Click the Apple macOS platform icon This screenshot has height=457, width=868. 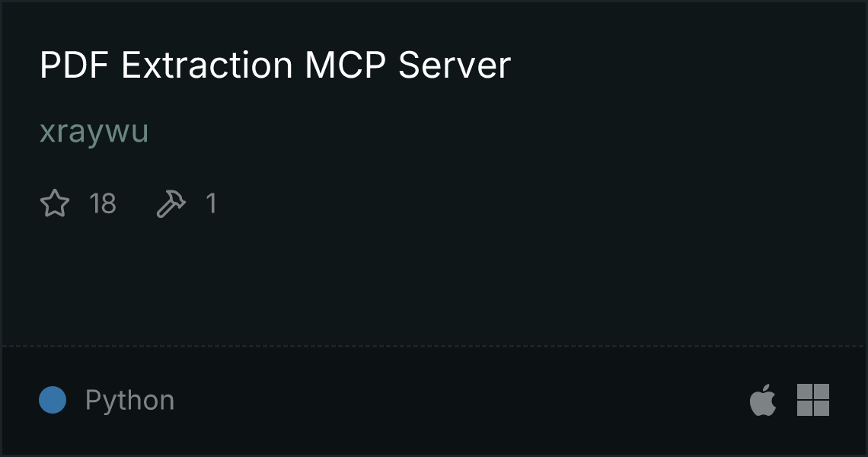click(763, 399)
